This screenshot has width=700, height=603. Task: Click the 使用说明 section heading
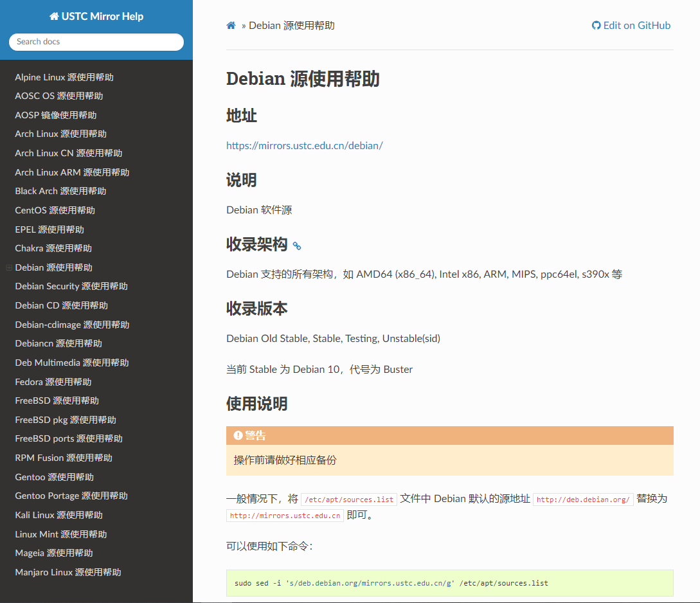coord(256,404)
